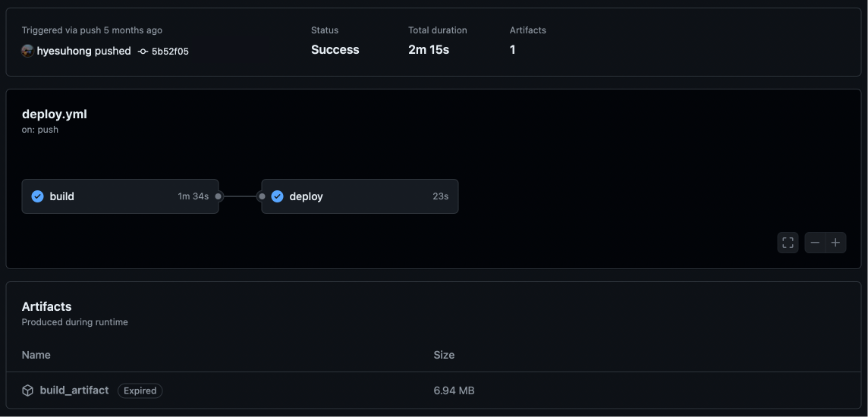Image resolution: width=868 pixels, height=417 pixels.
Task: Open hyesuhong user profile link
Action: click(x=64, y=51)
